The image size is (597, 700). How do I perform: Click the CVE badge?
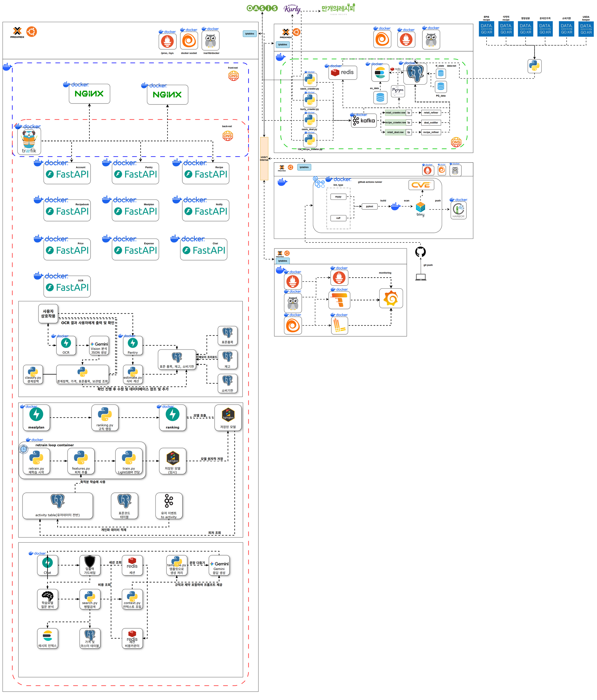coord(421,185)
